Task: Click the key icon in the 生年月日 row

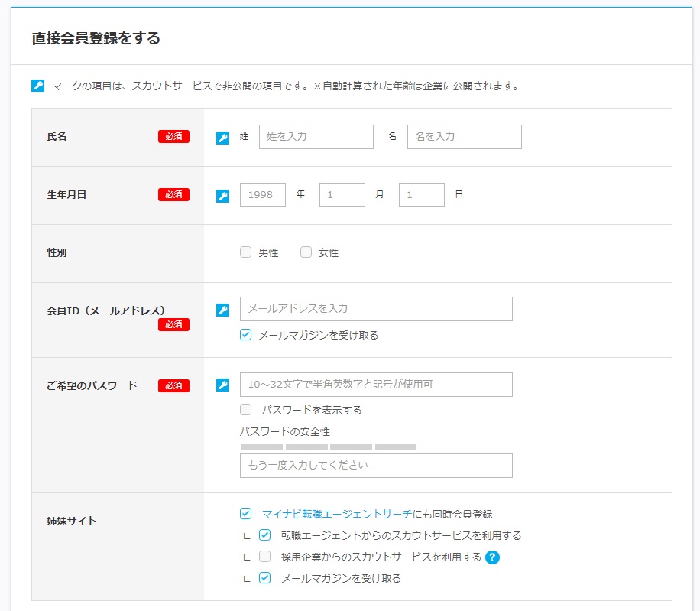Action: pyautogui.click(x=222, y=196)
